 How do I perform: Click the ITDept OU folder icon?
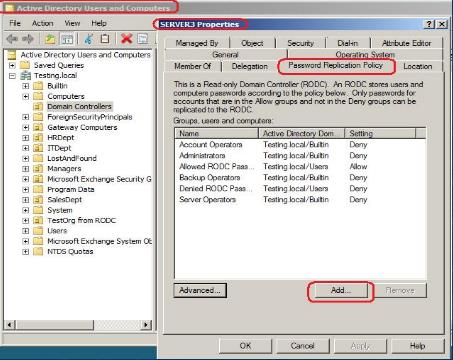pyautogui.click(x=38, y=148)
